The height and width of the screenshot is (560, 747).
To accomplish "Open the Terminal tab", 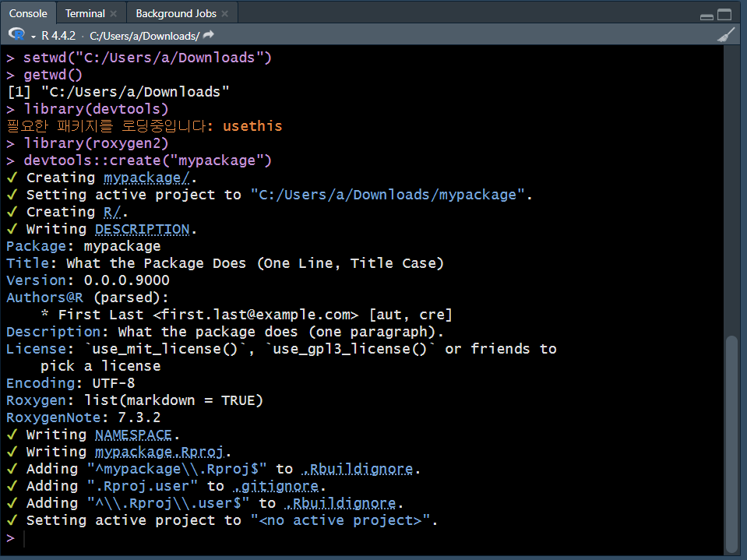I will pos(85,13).
